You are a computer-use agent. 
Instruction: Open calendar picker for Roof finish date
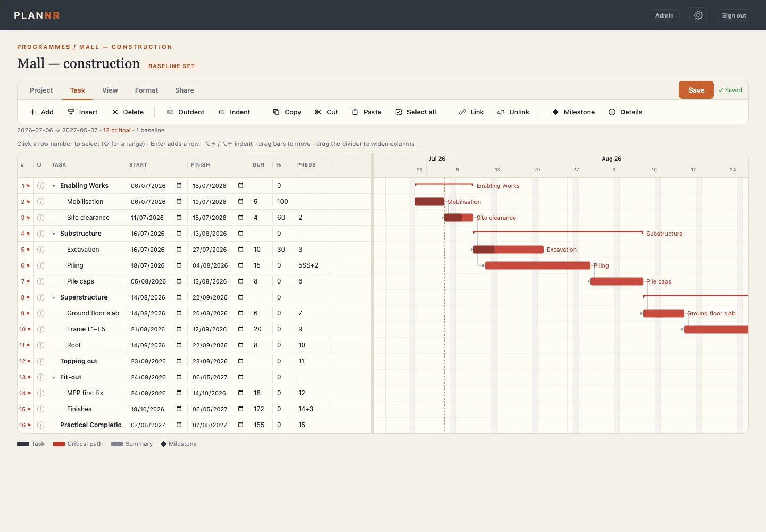point(240,345)
